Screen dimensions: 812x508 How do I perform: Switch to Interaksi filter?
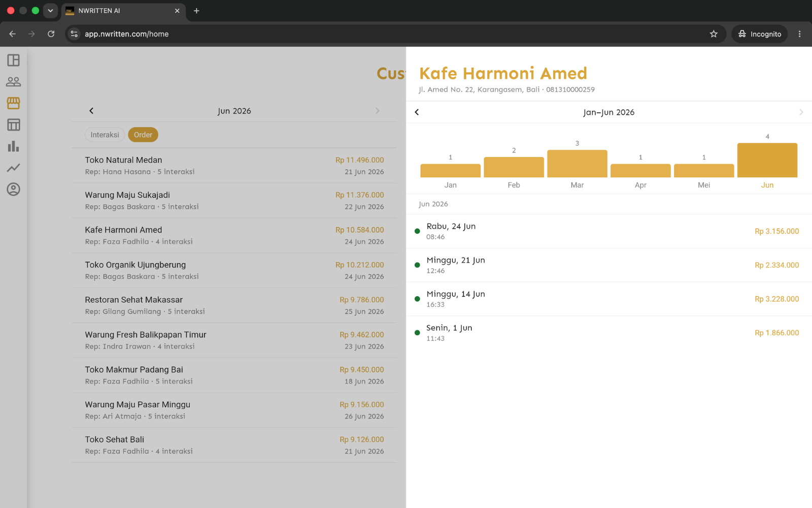coord(105,135)
